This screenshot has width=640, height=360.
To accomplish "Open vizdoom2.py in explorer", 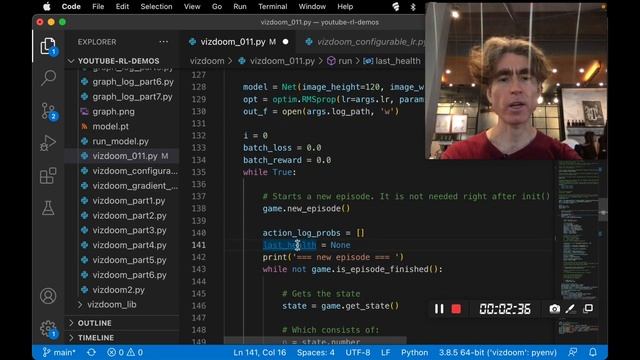I will coord(118,290).
